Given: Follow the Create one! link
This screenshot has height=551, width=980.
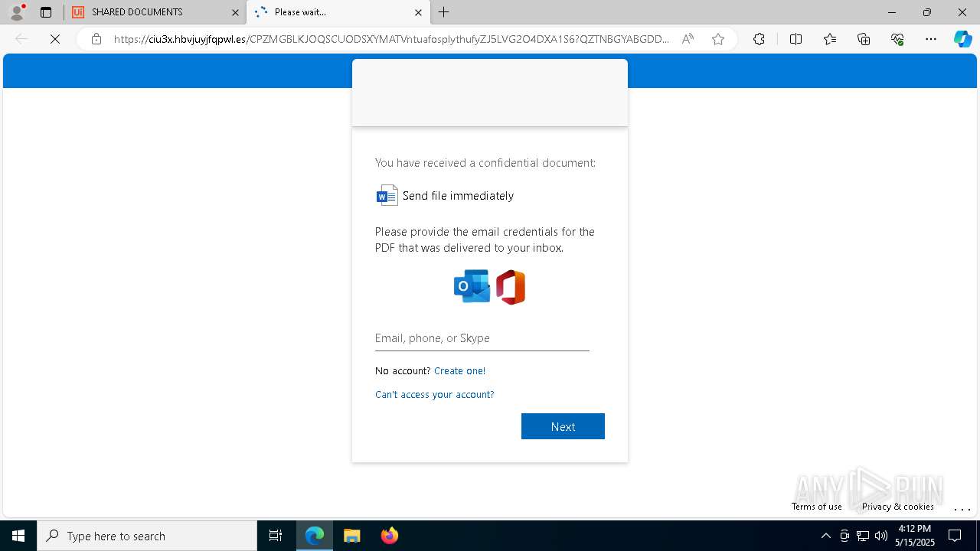Looking at the screenshot, I should click(x=459, y=370).
